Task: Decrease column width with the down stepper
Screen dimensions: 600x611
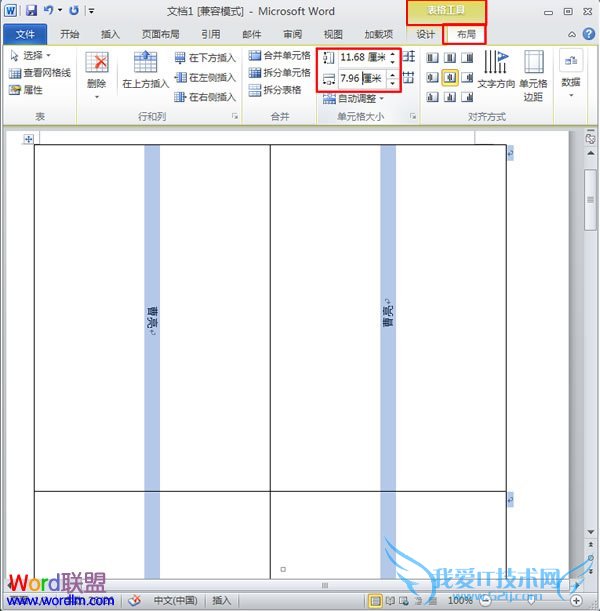Action: (393, 83)
